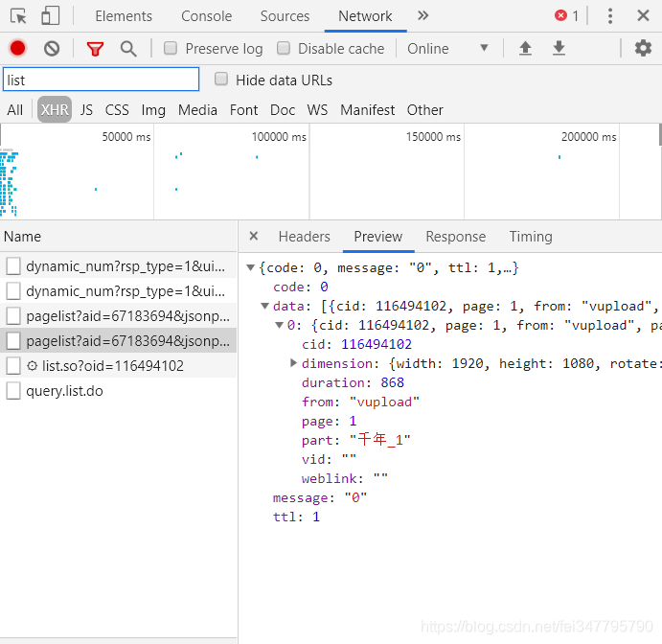Select the All resource type filter
The width and height of the screenshot is (662, 644).
[x=15, y=110]
